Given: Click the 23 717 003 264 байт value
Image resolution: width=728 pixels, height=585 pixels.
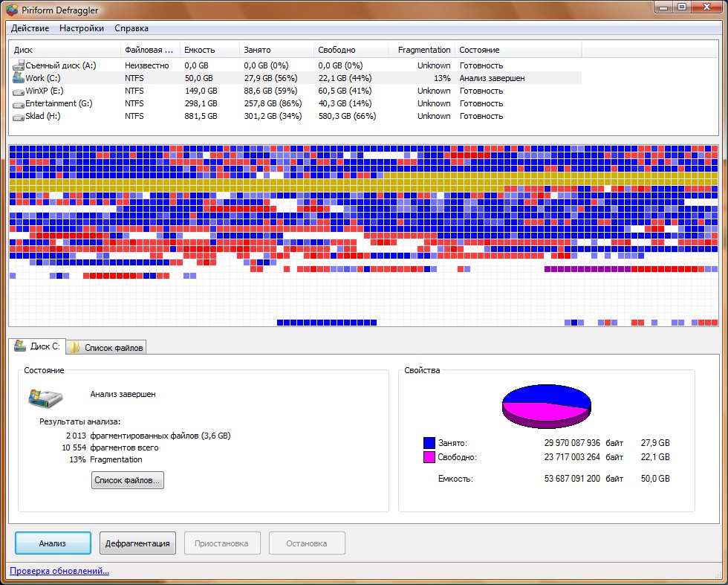Looking at the screenshot, I should (584, 456).
